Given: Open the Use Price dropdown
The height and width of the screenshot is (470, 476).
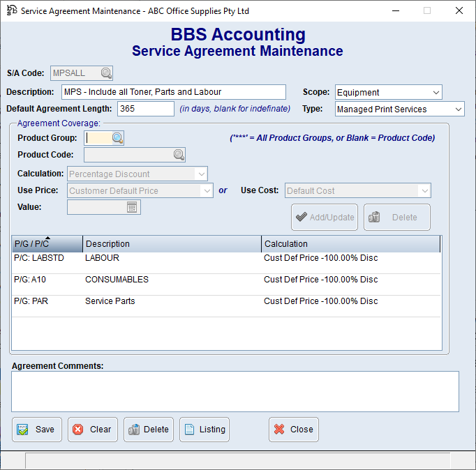Looking at the screenshot, I should 206,190.
